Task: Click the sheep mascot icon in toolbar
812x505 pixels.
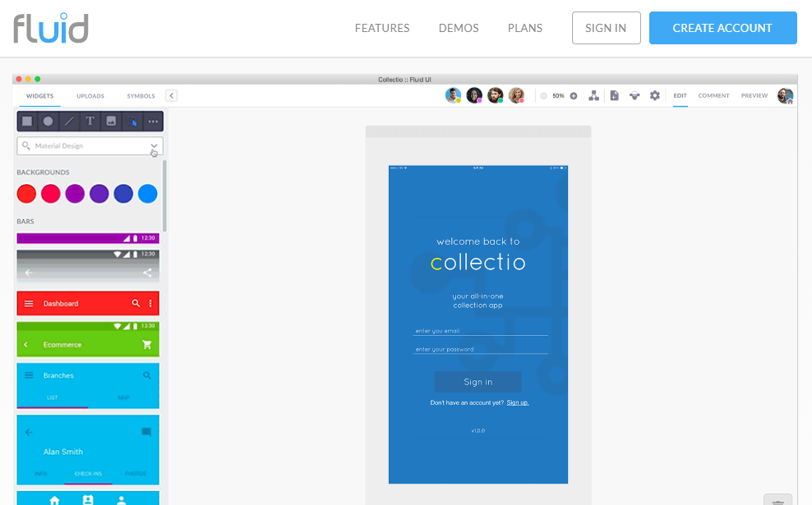Action: pyautogui.click(x=634, y=96)
